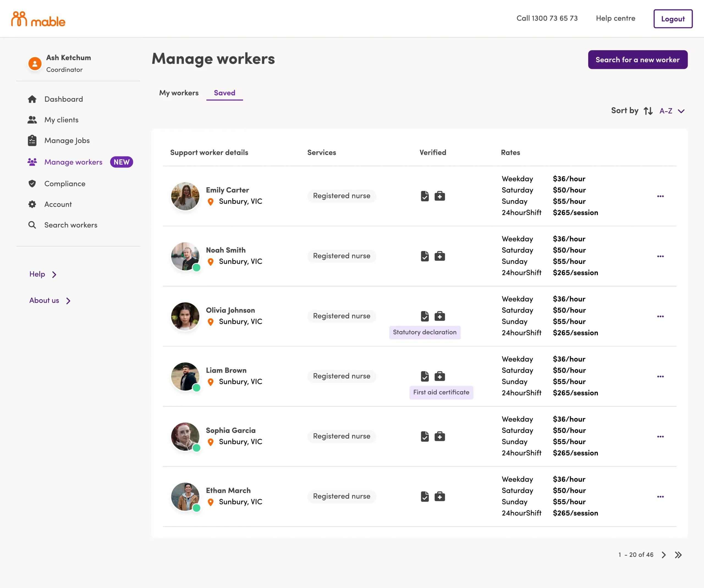Go to Dashboard home icon
Viewport: 704px width, 588px height.
click(x=32, y=99)
